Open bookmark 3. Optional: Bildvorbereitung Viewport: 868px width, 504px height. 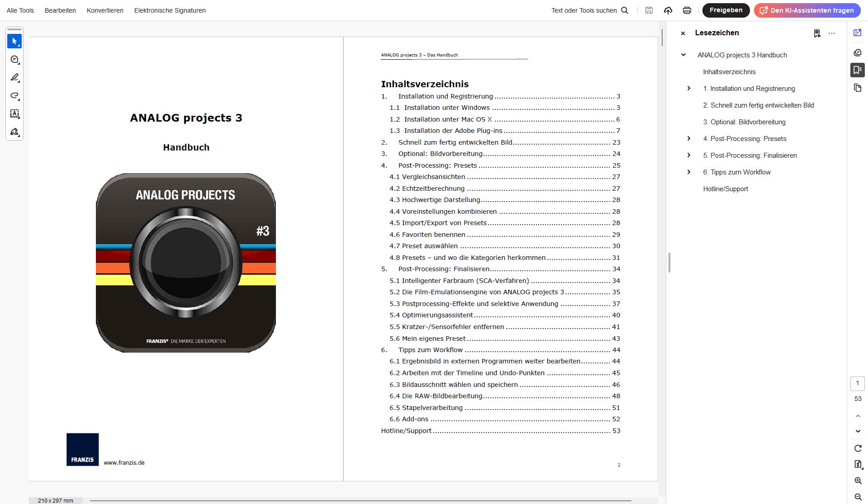744,122
